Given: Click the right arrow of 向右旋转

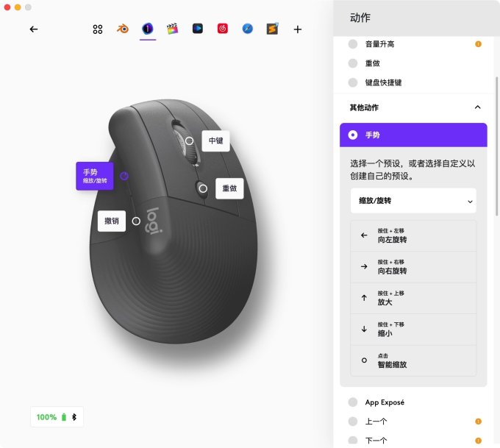Looking at the screenshot, I should point(364,267).
